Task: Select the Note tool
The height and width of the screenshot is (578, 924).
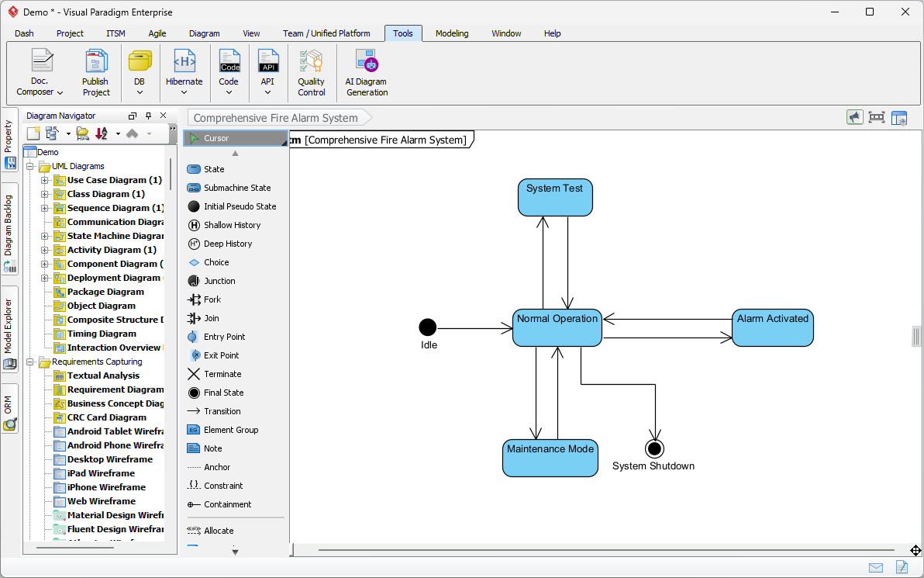Action: [x=205, y=449]
